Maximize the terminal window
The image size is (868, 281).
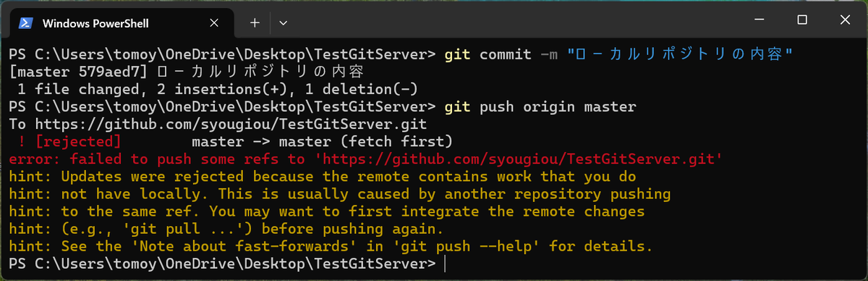[x=802, y=20]
